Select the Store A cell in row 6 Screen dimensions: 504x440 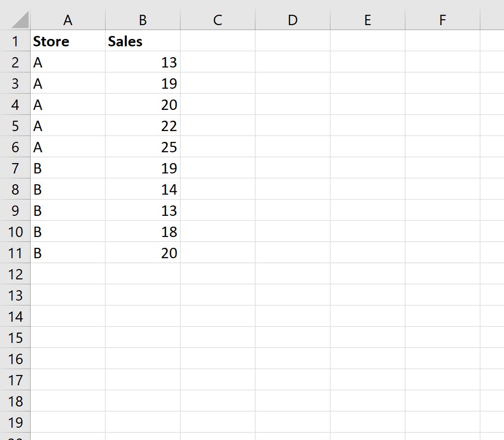pos(68,147)
